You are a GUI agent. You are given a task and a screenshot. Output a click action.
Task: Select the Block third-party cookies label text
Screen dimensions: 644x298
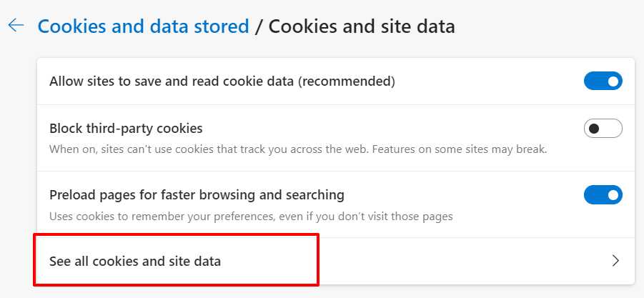[126, 129]
